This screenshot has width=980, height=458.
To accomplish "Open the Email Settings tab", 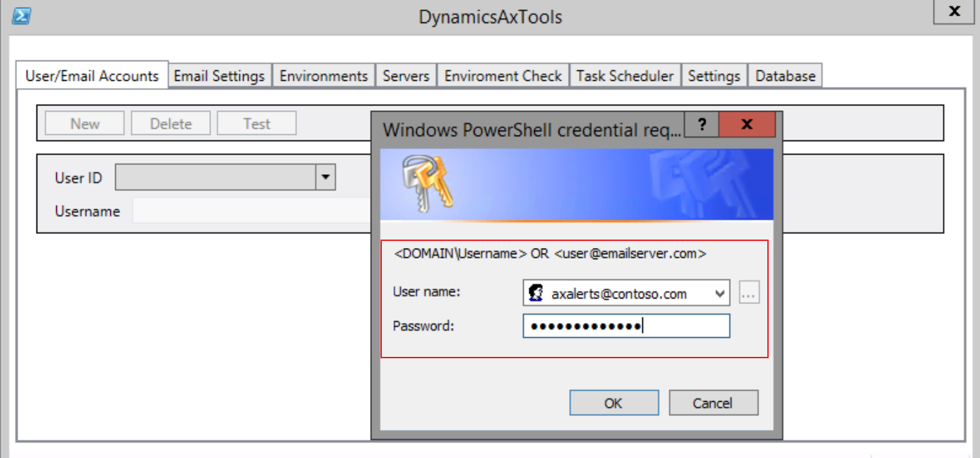I will click(x=219, y=75).
